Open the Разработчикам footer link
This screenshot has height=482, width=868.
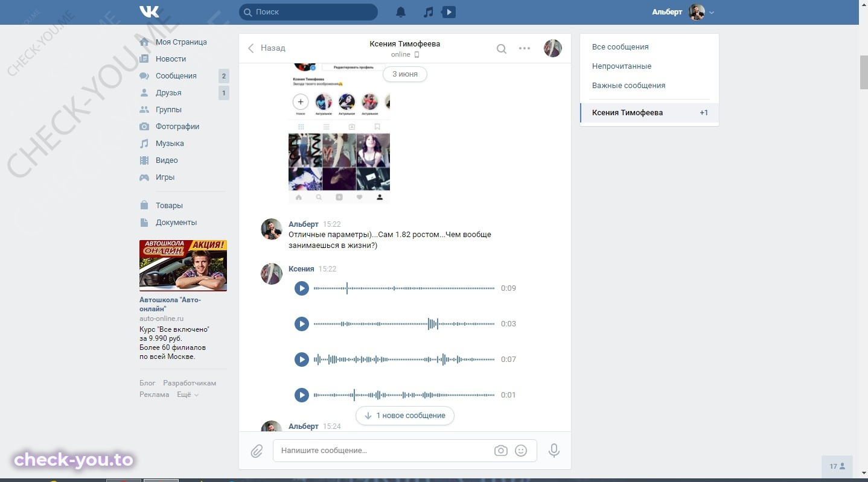click(190, 383)
